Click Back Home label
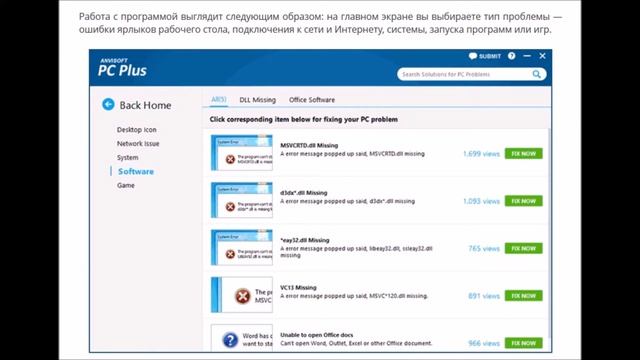 click(x=145, y=105)
